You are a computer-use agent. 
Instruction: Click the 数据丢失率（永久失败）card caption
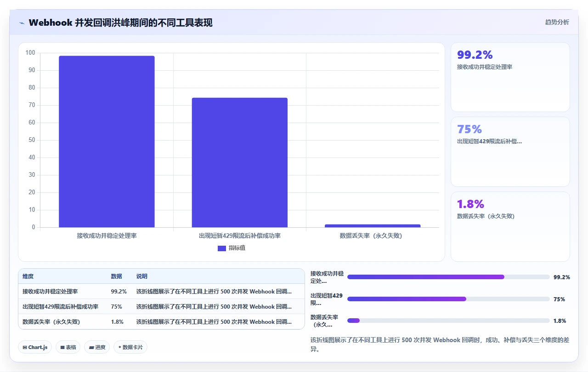coord(486,216)
